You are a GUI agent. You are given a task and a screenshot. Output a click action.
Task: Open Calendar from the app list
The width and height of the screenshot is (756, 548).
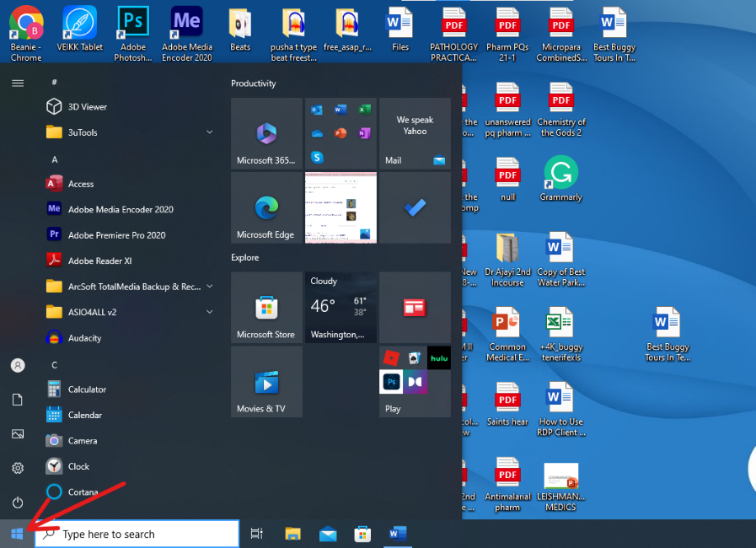tap(130, 415)
